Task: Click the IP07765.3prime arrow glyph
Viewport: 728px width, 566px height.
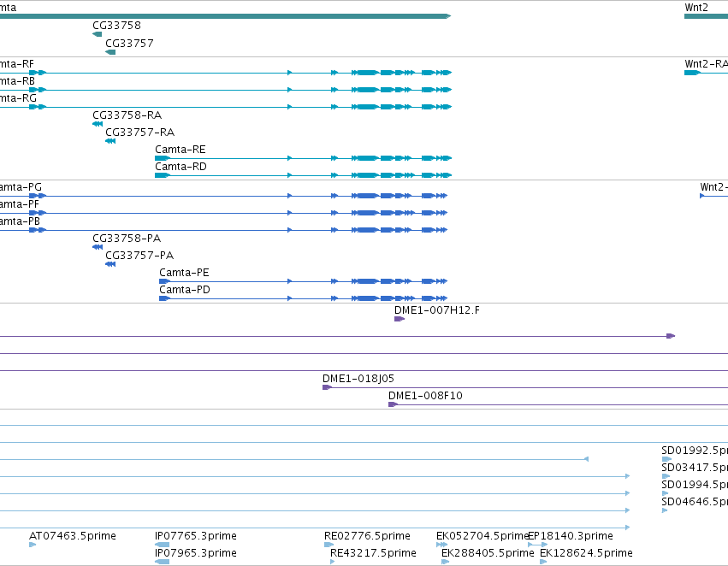Action: coord(162,545)
